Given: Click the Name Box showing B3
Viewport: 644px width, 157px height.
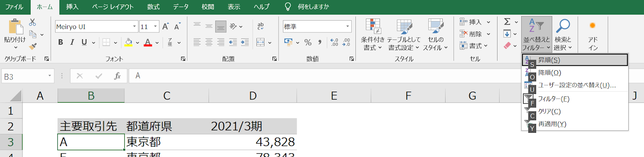Looking at the screenshot, I should click(28, 76).
